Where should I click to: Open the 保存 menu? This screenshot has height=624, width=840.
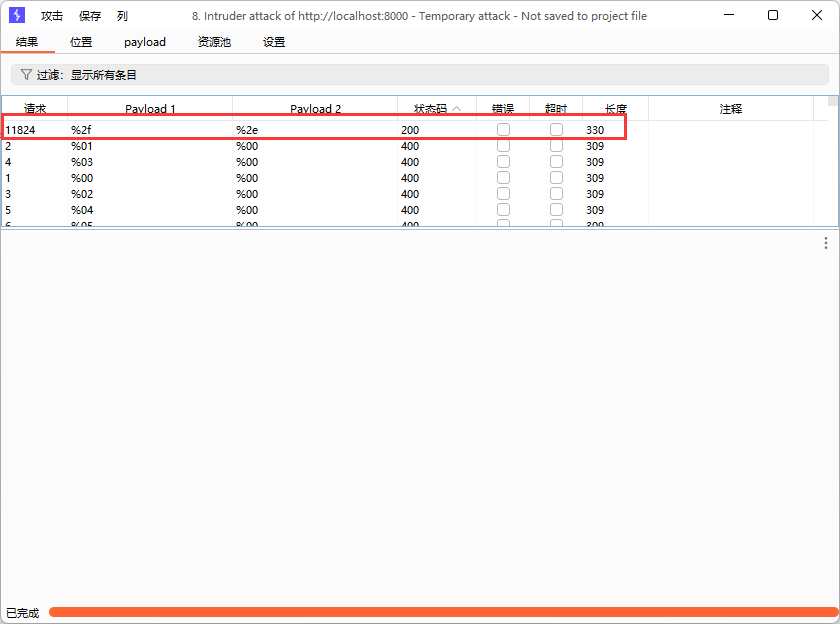[x=90, y=16]
